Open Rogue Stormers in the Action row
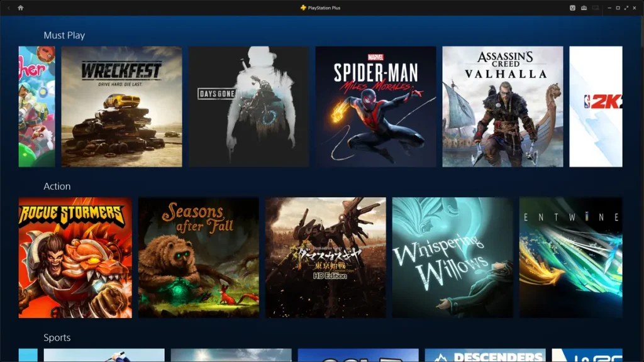This screenshot has height=362, width=644. pos(75,256)
